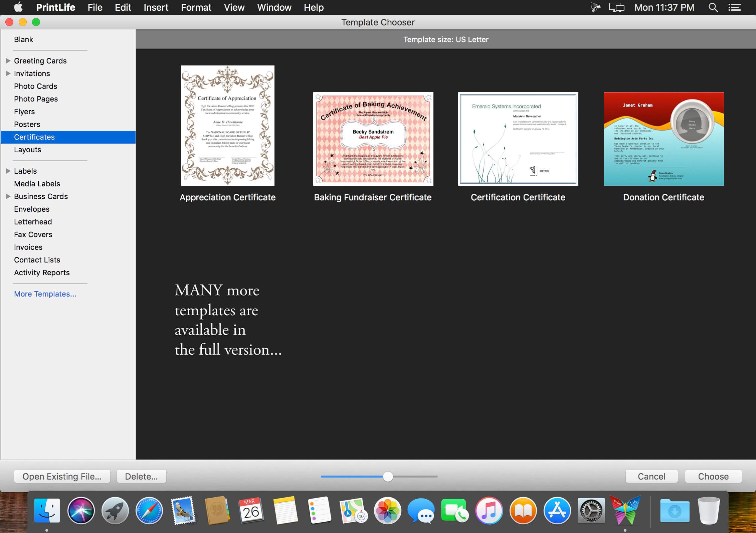Open Trash in the Dock
756x533 pixels.
[709, 510]
